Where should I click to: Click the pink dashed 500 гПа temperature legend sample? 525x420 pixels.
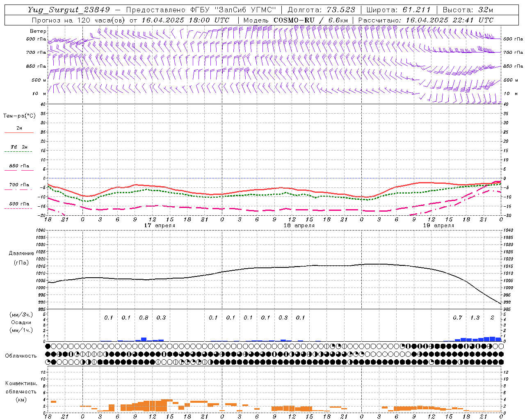coord(18,209)
